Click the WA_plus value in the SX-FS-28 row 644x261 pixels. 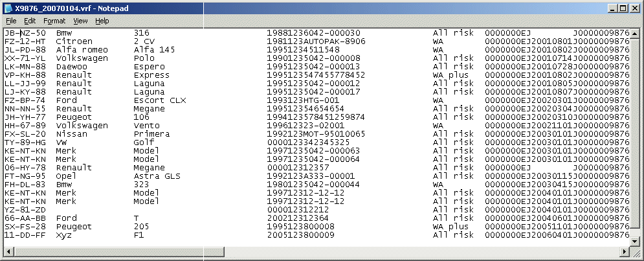(x=450, y=227)
